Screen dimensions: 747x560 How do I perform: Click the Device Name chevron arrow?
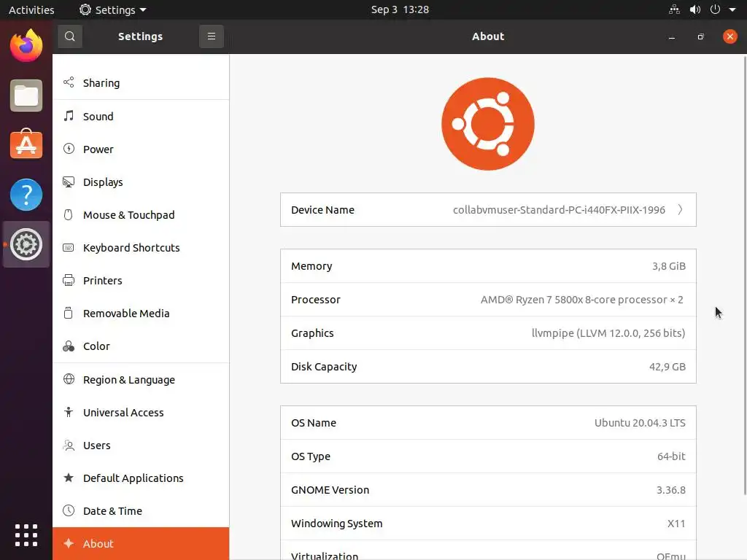coord(681,209)
